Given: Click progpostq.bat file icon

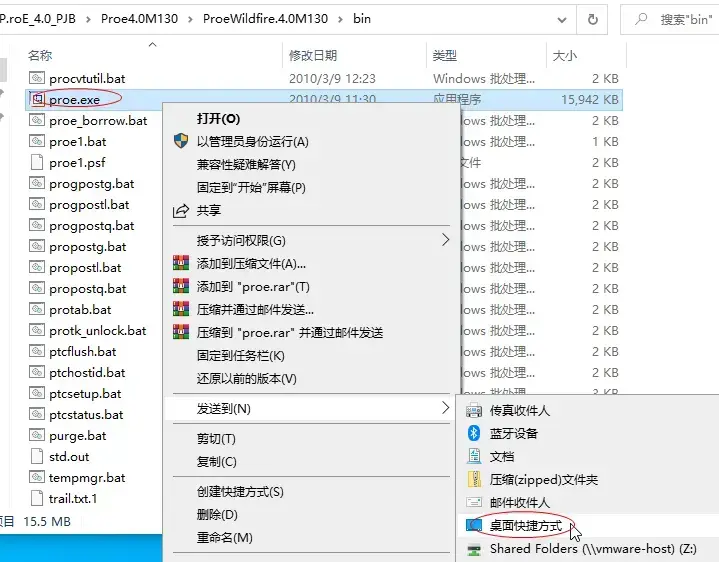Looking at the screenshot, I should tap(37, 226).
